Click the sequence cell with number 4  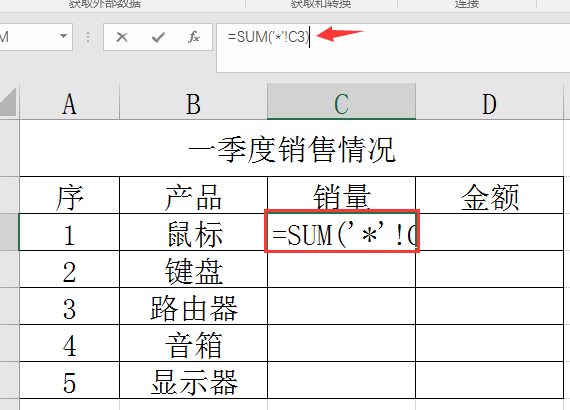pyautogui.click(x=69, y=343)
